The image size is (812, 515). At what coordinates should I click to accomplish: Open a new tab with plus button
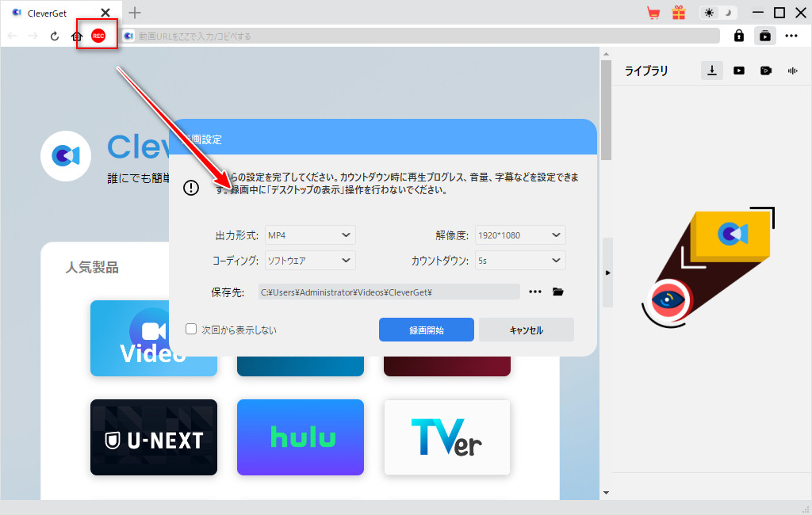135,13
